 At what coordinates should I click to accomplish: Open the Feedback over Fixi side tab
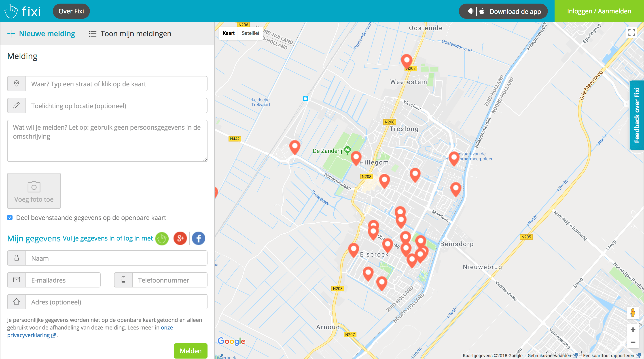tap(636, 115)
